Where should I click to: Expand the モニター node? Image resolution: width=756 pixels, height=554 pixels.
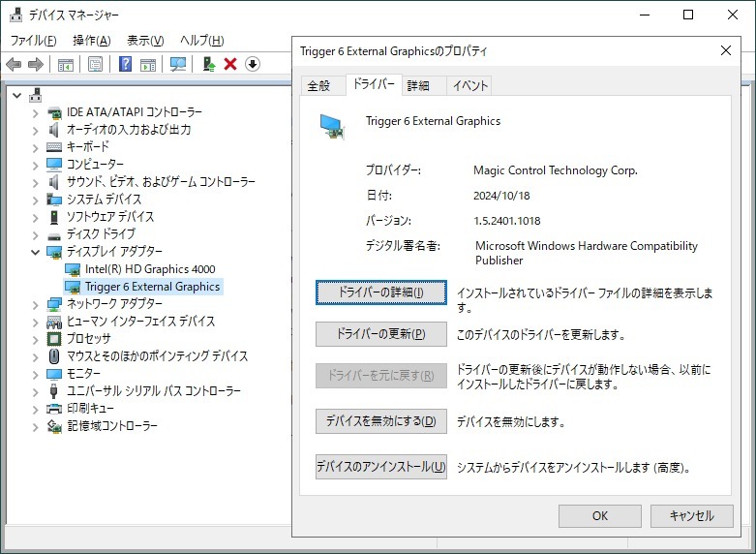35,374
